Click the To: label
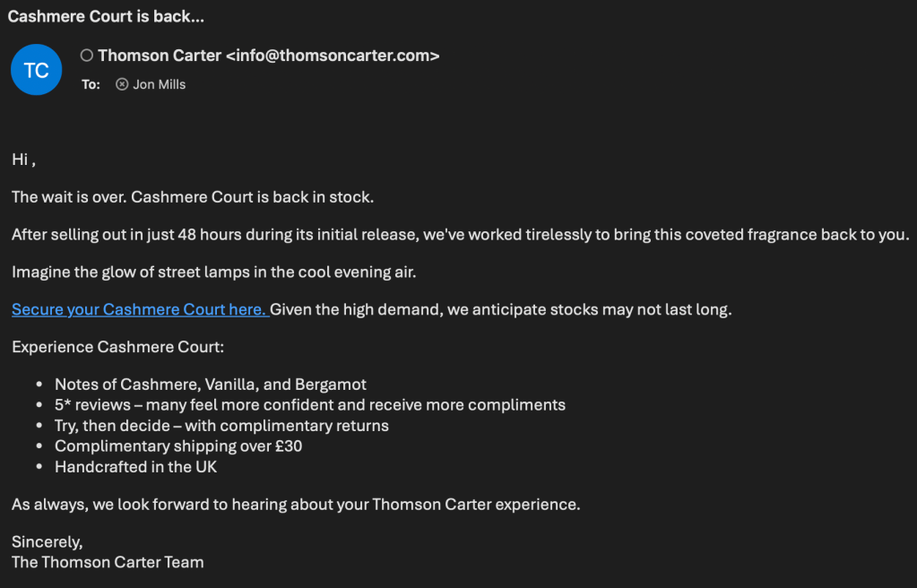This screenshot has width=917, height=588. [x=91, y=84]
